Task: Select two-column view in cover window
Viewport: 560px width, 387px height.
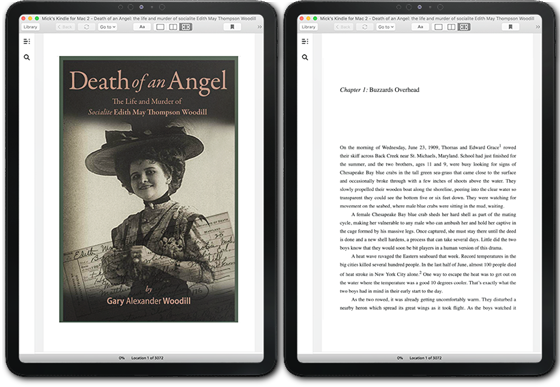Action: tap(173, 27)
